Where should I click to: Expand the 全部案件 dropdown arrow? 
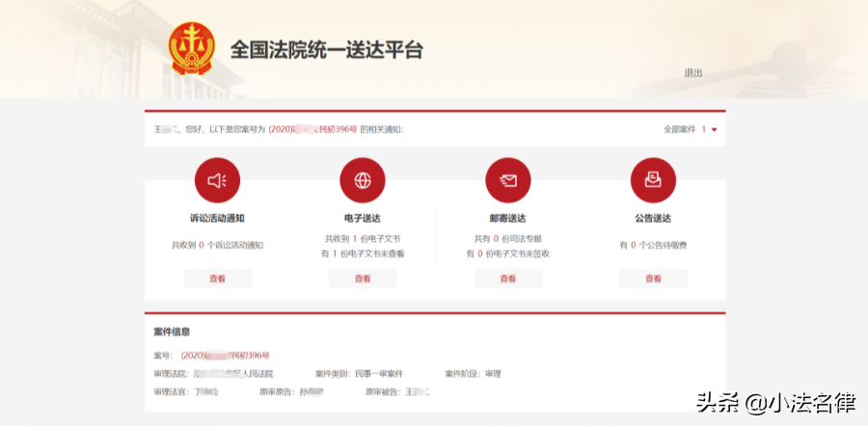pyautogui.click(x=714, y=129)
